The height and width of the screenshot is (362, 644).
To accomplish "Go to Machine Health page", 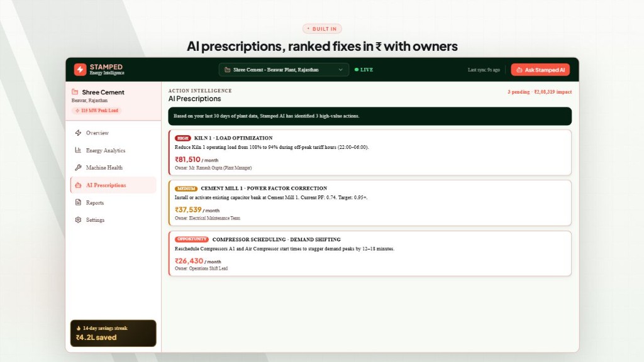I will click(x=113, y=167).
